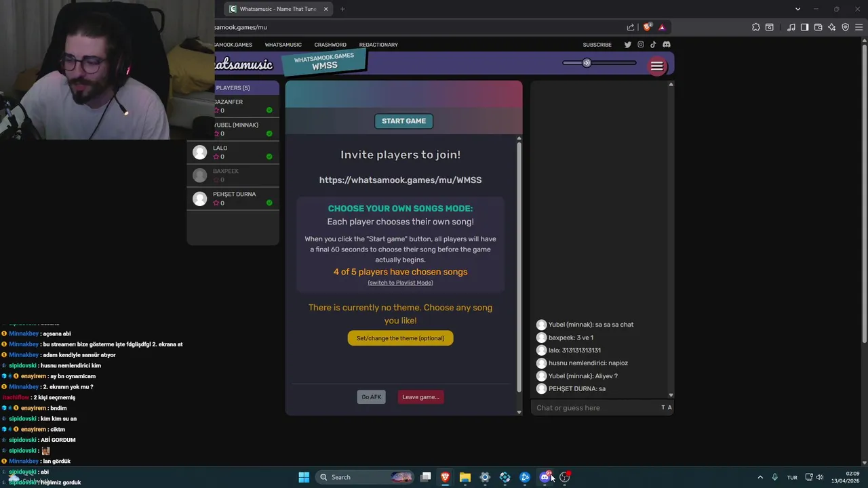Viewport: 868px width, 488px height.
Task: Click the invite link whatsamook.games/mu/WMSS text
Action: pyautogui.click(x=400, y=180)
